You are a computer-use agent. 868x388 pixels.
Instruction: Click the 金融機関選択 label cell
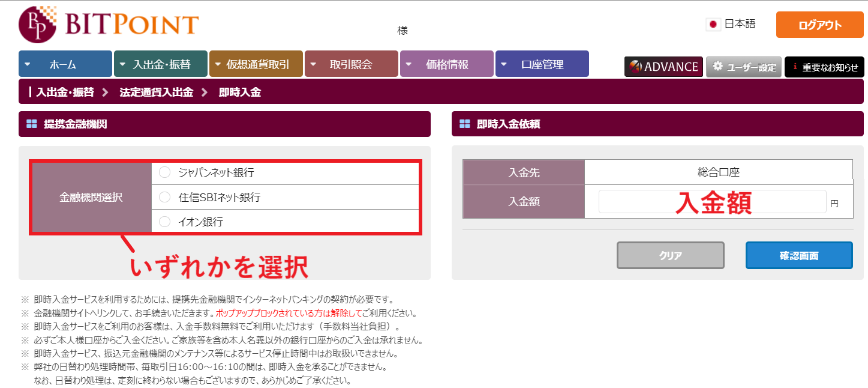click(x=92, y=197)
